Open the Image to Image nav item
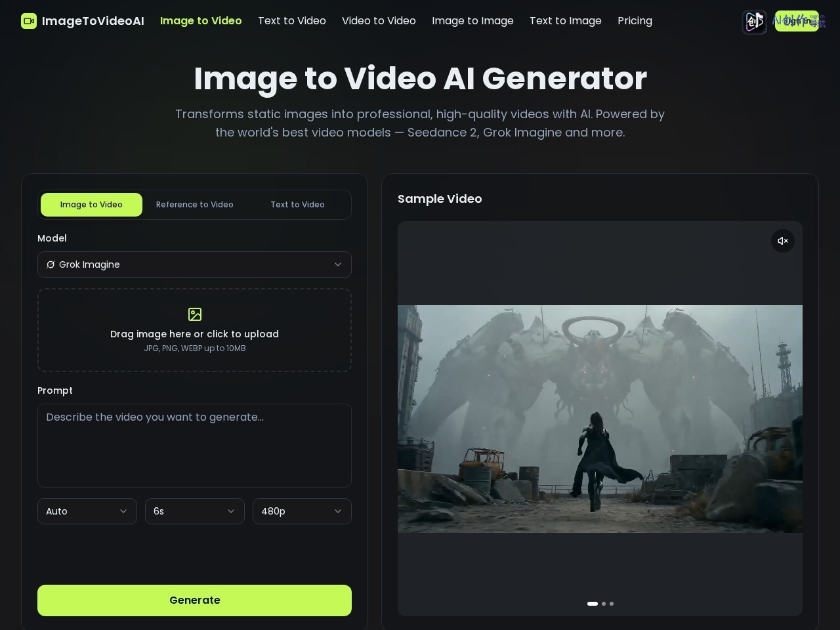Viewport: 840px width, 630px height. (x=472, y=21)
